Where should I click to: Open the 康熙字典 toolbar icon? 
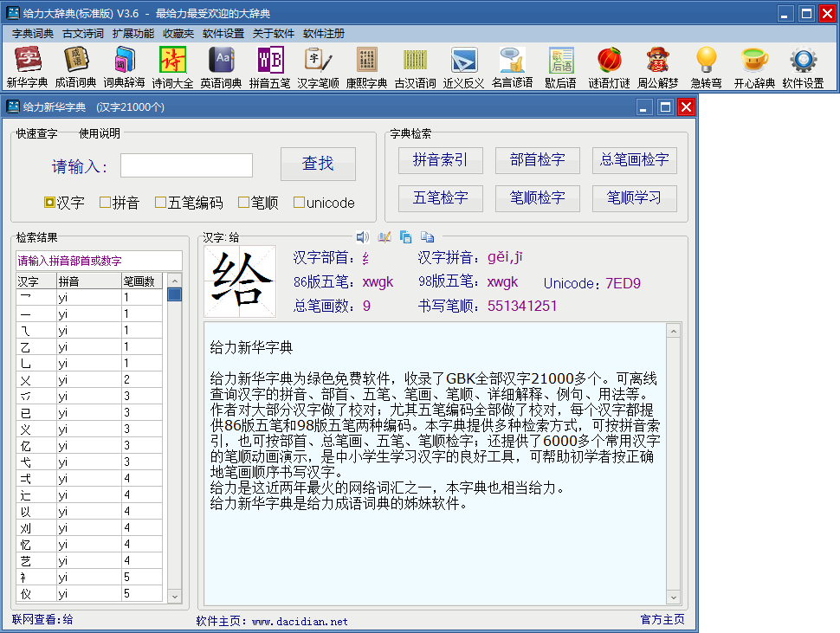tap(366, 67)
